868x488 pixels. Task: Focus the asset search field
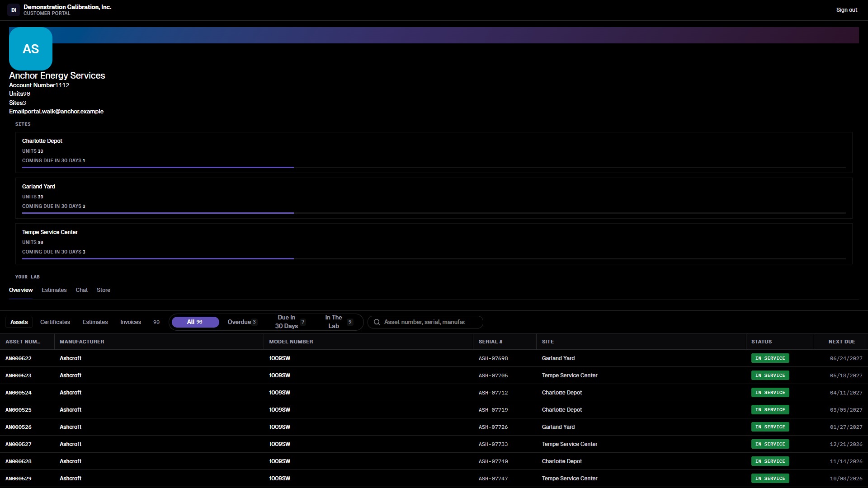tap(425, 322)
